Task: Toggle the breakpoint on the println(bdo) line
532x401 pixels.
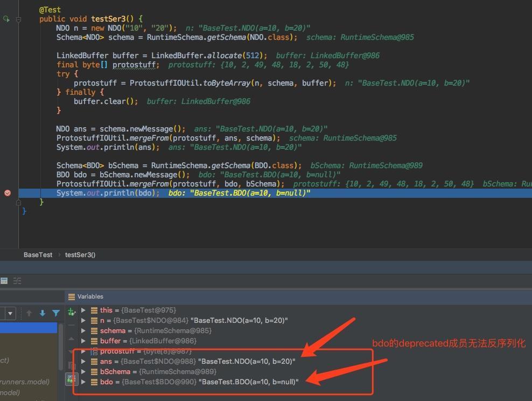Action: coord(8,193)
